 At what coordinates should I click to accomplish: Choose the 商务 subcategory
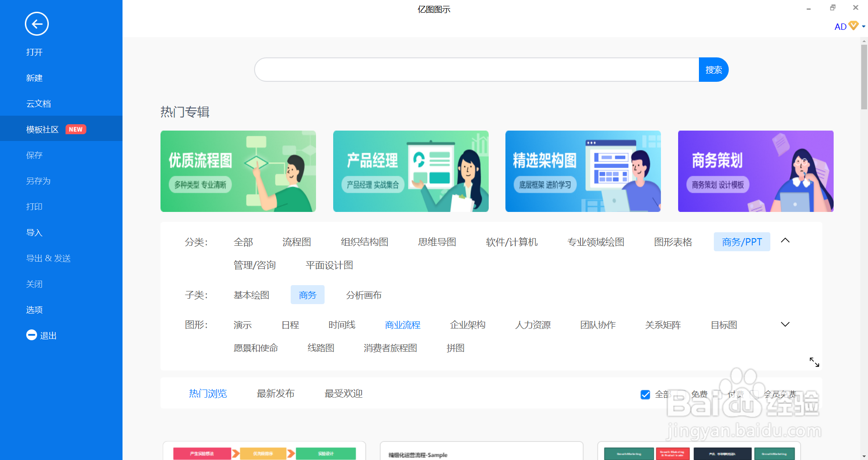[307, 295]
